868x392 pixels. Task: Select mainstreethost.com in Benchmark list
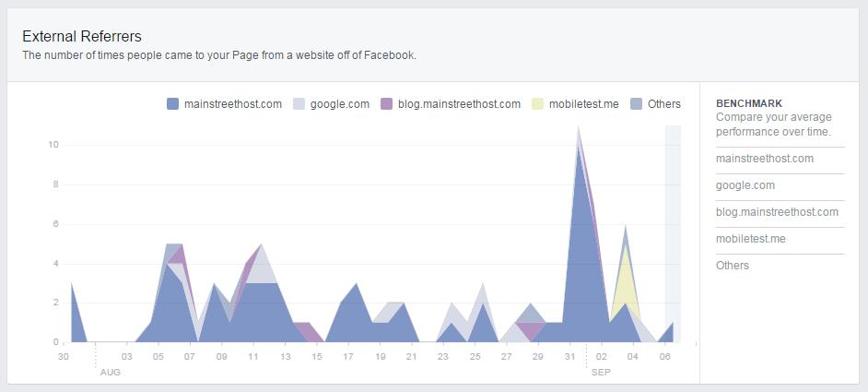[764, 159]
